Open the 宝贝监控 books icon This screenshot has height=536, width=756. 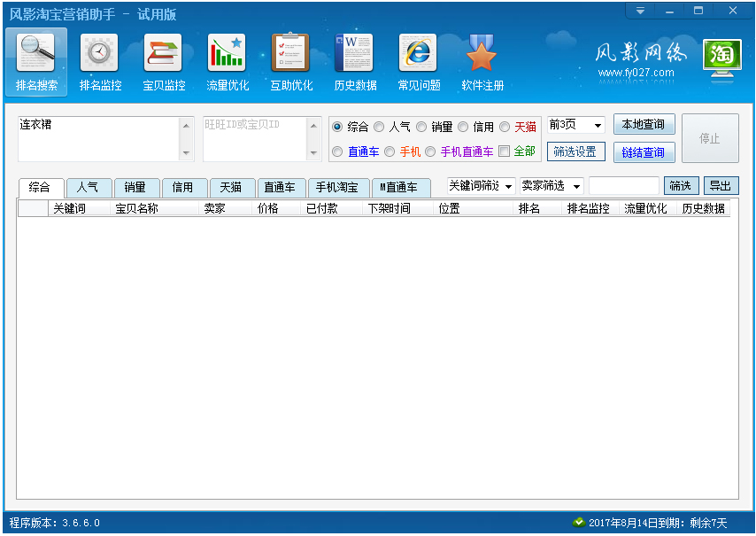[x=163, y=52]
